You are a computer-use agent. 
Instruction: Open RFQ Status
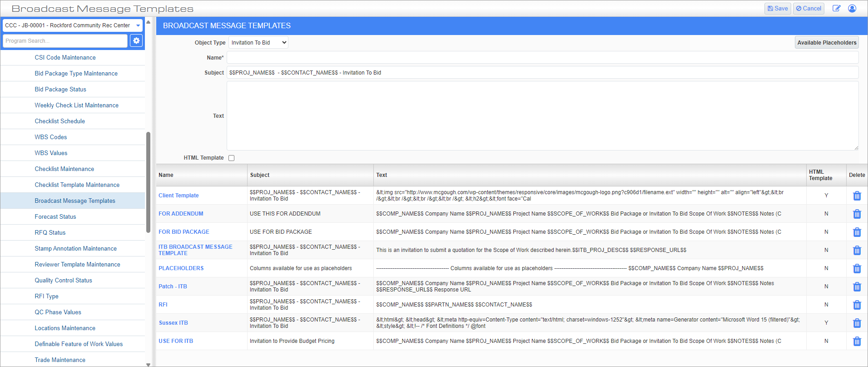click(x=50, y=233)
